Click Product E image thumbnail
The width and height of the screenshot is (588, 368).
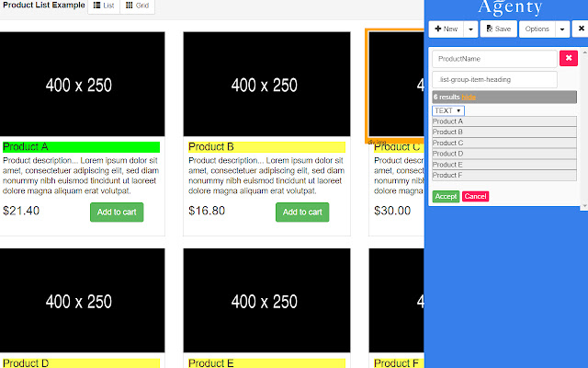(266, 301)
